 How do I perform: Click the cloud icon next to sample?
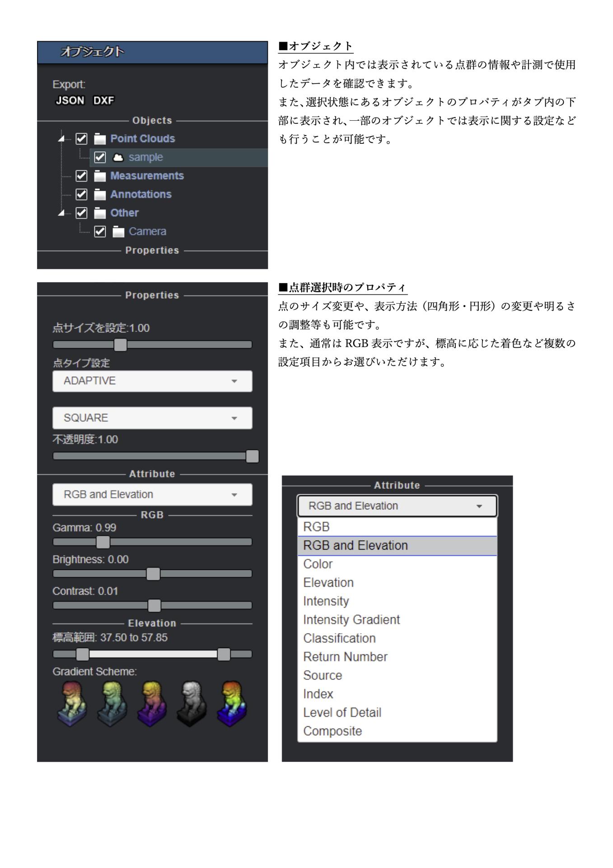point(118,157)
